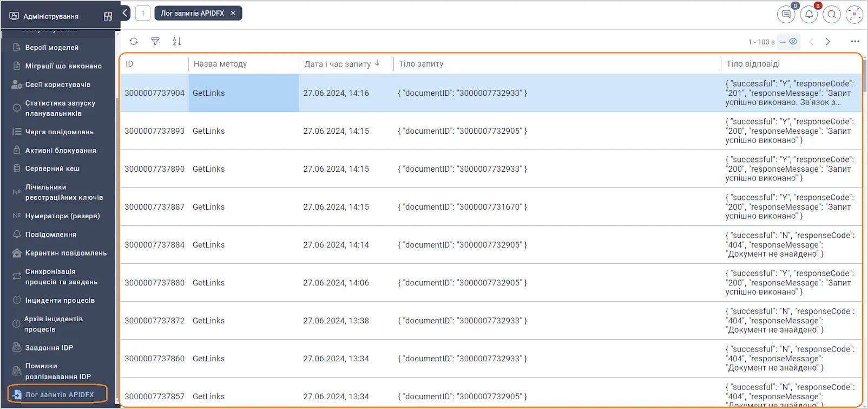Image resolution: width=868 pixels, height=409 pixels.
Task: Open the three-dots more options menu
Action: point(855,42)
